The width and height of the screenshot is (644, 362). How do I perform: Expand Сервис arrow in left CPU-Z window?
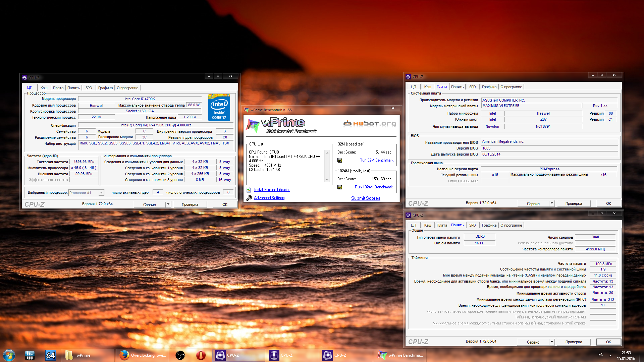(x=168, y=204)
